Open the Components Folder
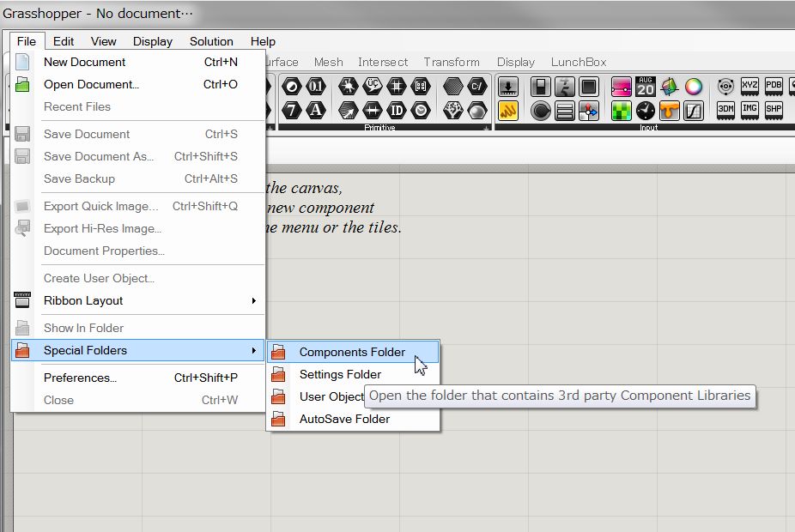This screenshot has width=795, height=532. [353, 352]
